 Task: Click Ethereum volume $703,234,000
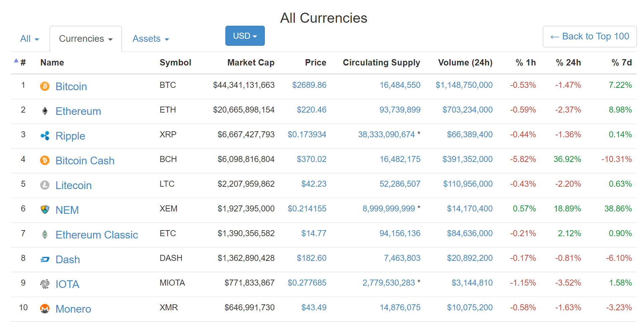click(x=467, y=110)
